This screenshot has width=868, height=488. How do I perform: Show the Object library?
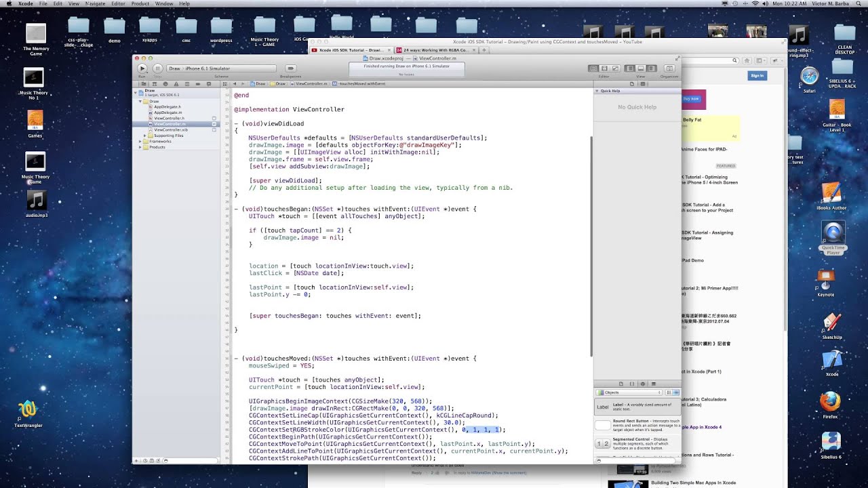pyautogui.click(x=643, y=384)
